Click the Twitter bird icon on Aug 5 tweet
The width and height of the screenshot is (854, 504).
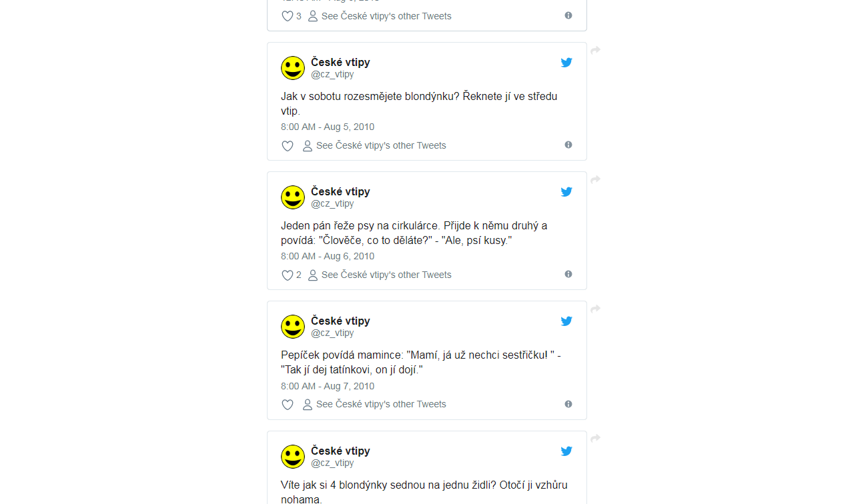tap(566, 63)
